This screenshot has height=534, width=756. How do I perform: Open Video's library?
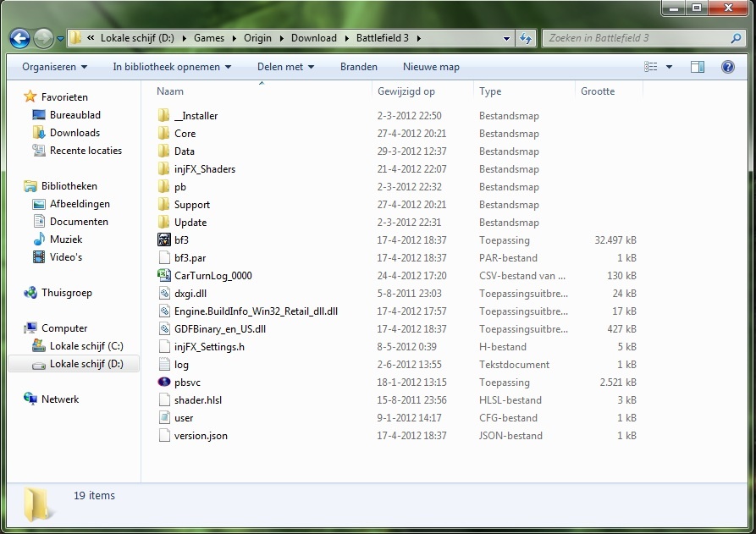tap(65, 258)
